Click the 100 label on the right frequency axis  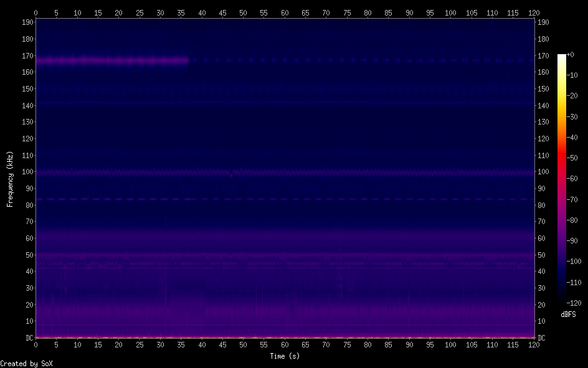point(543,172)
